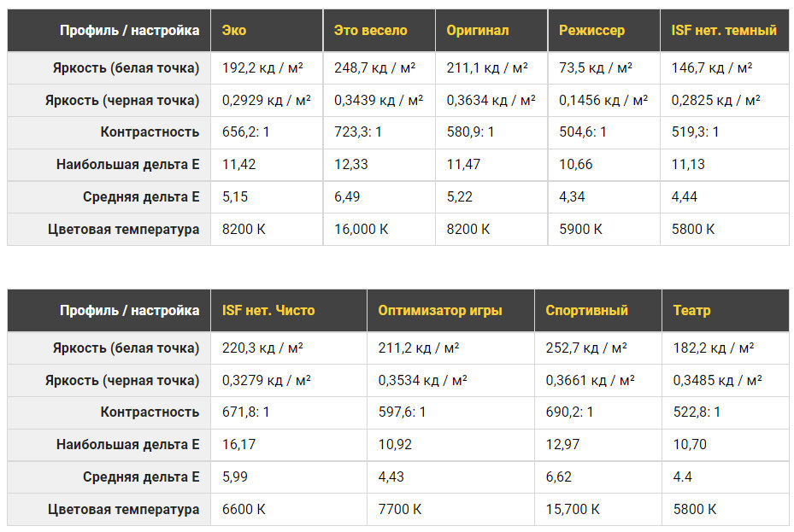
Task: Click the Эко column header
Action: (234, 31)
